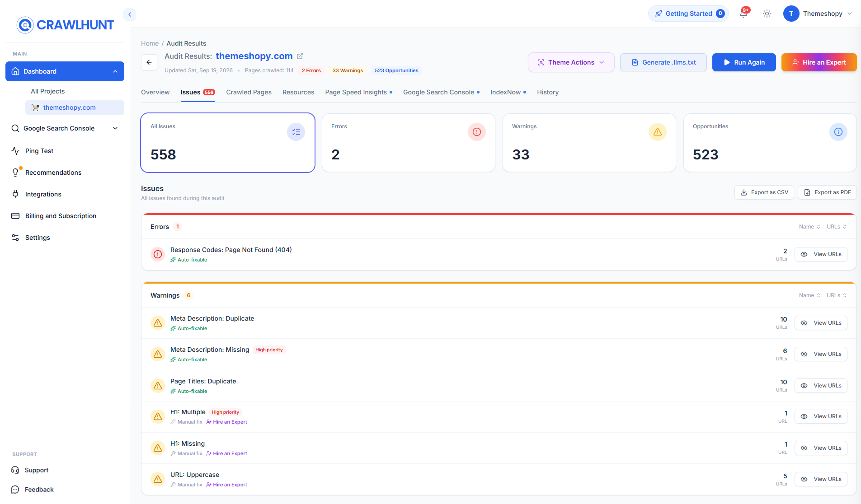Click the Errors card alert icon
This screenshot has height=504, width=861.
[477, 132]
